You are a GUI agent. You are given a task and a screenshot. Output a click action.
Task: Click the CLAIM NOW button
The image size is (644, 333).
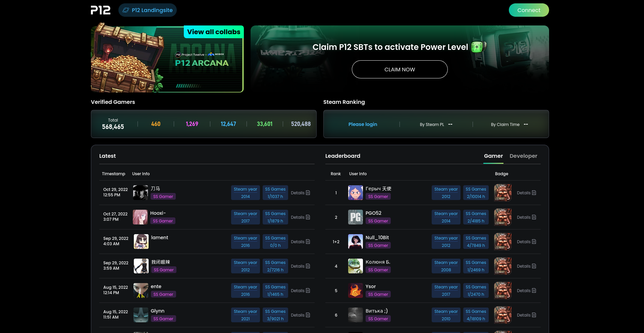coord(399,69)
